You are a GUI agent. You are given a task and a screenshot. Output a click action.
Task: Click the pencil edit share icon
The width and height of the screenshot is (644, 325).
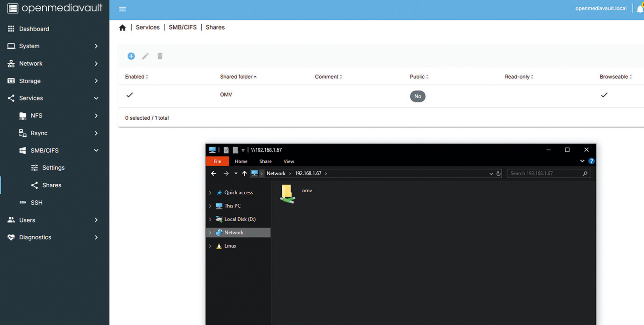(x=145, y=56)
